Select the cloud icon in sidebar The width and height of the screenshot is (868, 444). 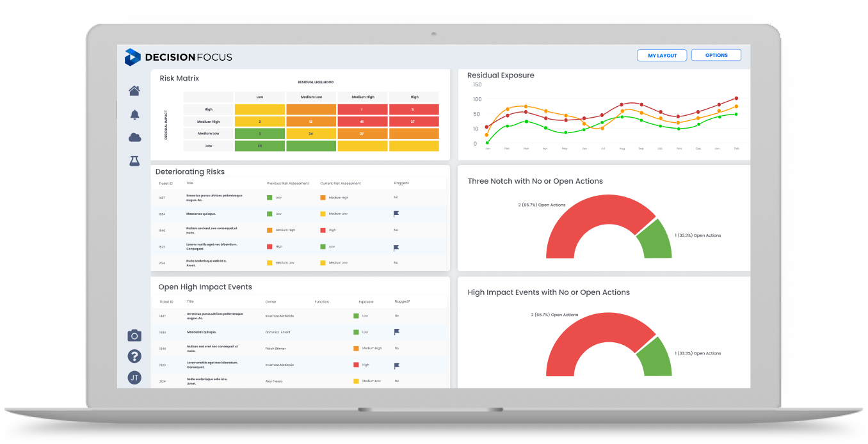(134, 138)
